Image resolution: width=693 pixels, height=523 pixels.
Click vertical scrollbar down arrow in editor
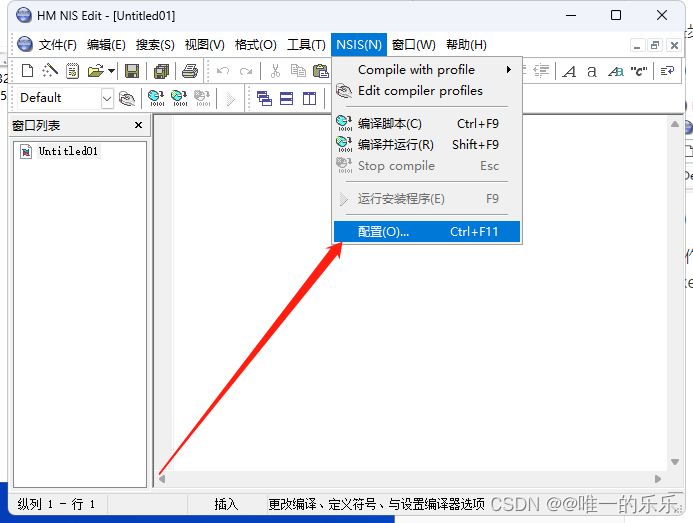tap(674, 462)
